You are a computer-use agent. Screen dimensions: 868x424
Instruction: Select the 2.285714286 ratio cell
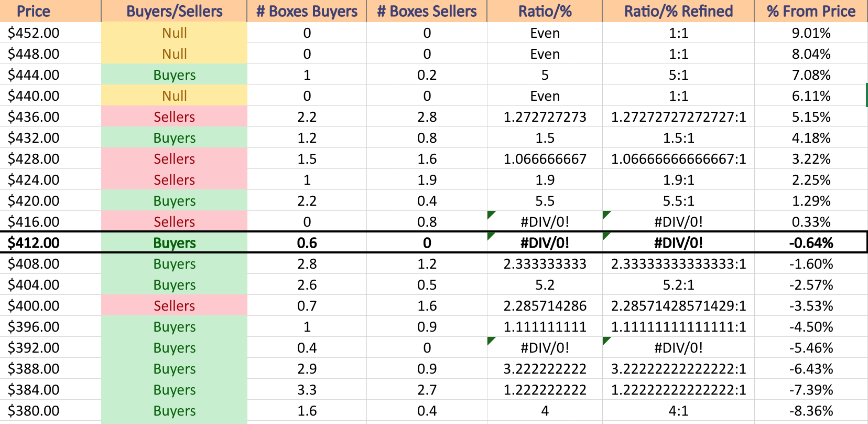click(x=545, y=305)
